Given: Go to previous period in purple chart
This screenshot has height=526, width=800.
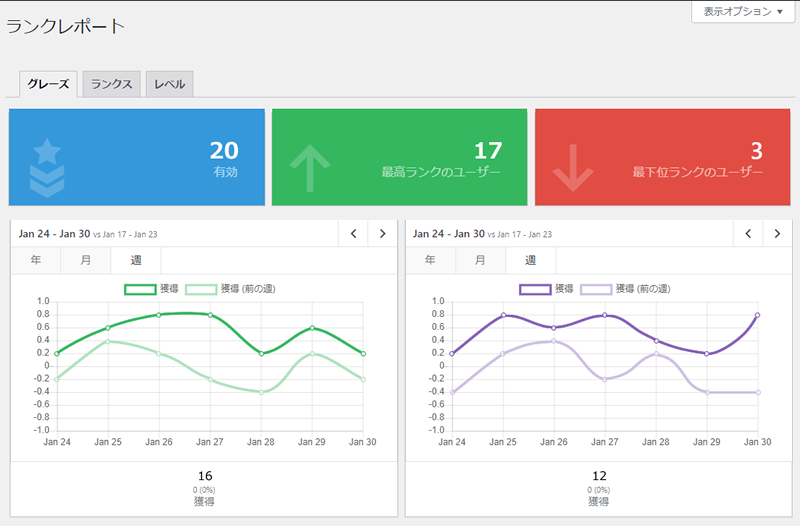Looking at the screenshot, I should point(748,234).
